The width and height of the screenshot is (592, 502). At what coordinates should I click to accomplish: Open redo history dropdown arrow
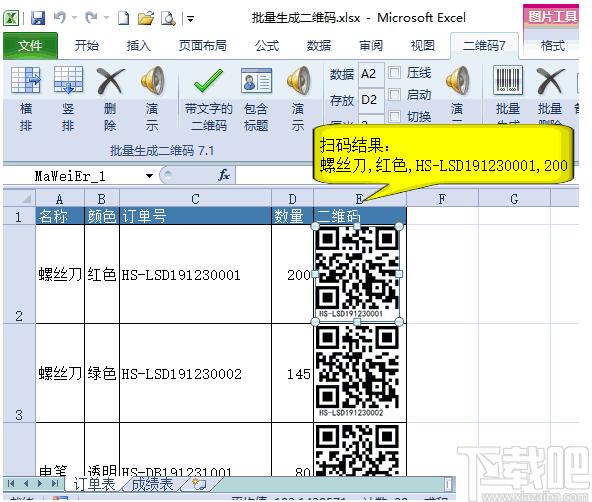click(106, 17)
